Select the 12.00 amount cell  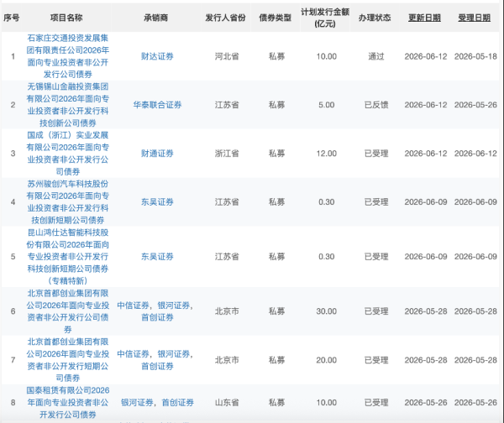[x=326, y=154]
